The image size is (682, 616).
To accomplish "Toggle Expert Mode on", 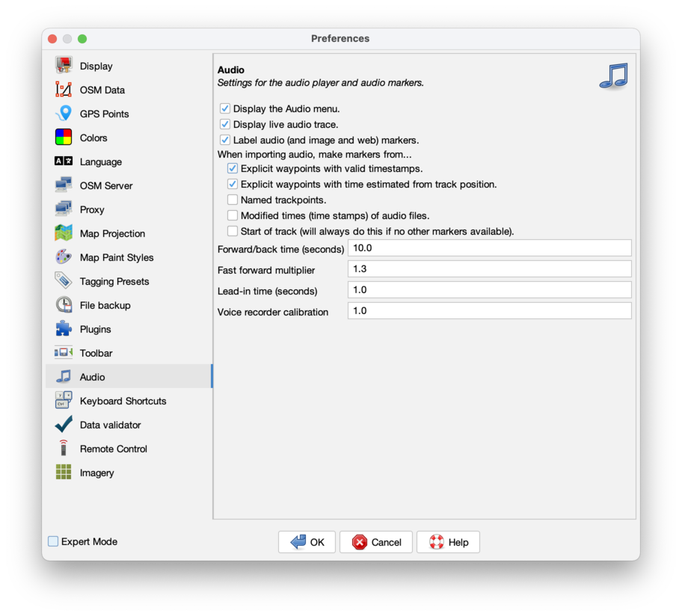I will (53, 541).
